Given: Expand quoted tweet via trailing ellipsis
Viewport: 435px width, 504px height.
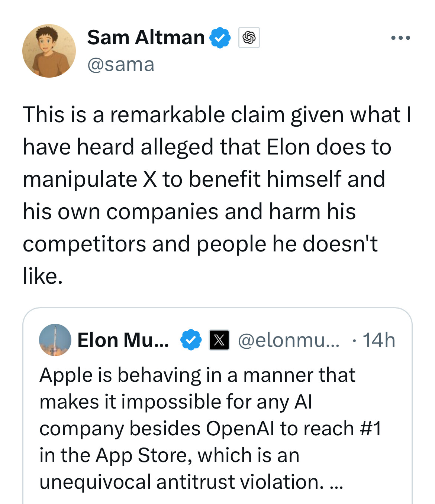Looking at the screenshot, I should (336, 482).
